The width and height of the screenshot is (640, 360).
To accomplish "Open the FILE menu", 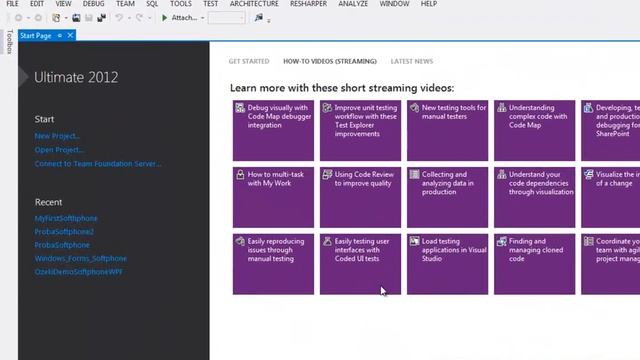I will point(12,4).
